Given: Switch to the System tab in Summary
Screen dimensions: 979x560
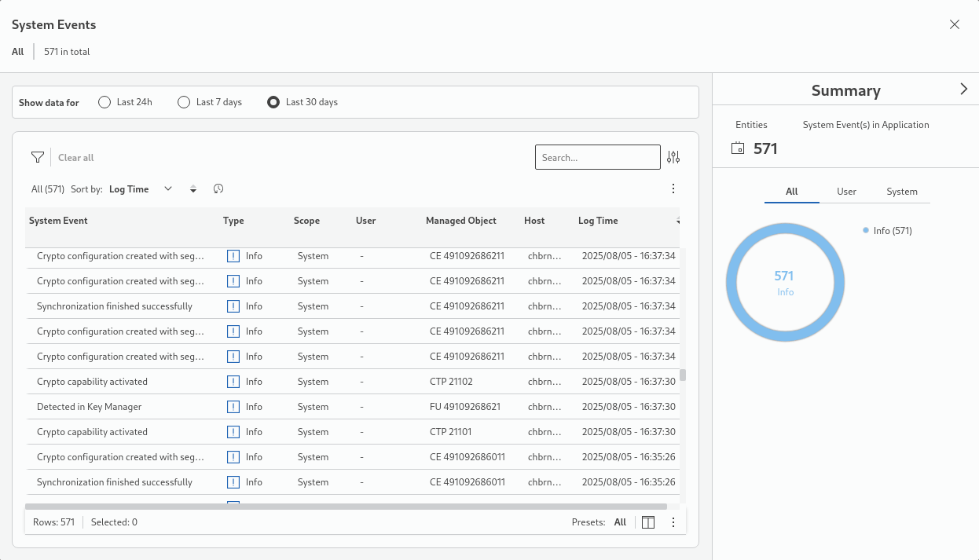Looking at the screenshot, I should (901, 192).
